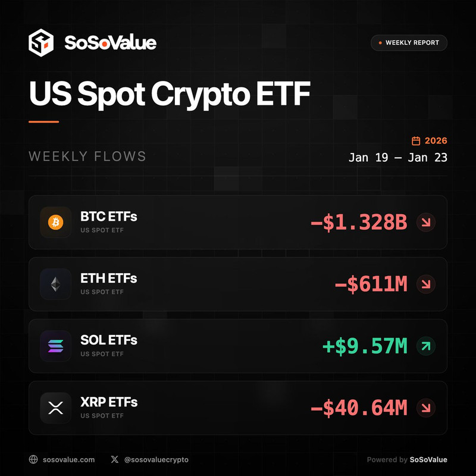Click the X social icon in footer
476x476 pixels.
tap(115, 459)
